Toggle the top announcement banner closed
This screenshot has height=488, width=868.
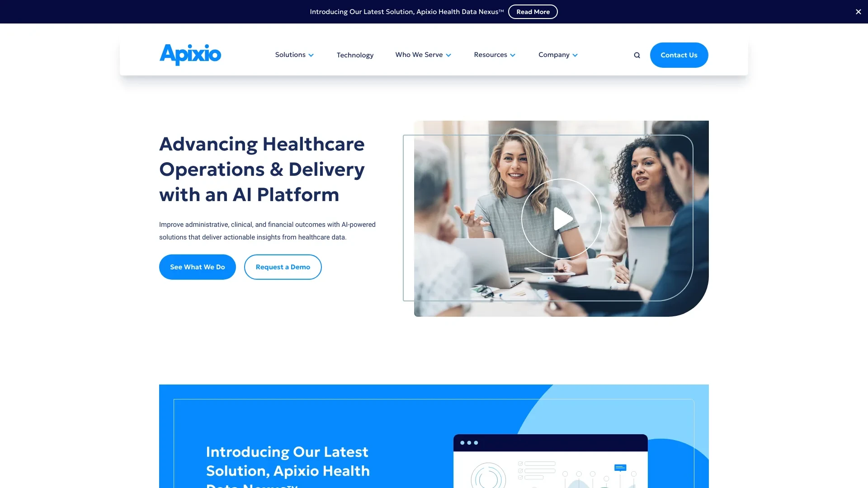(x=856, y=11)
